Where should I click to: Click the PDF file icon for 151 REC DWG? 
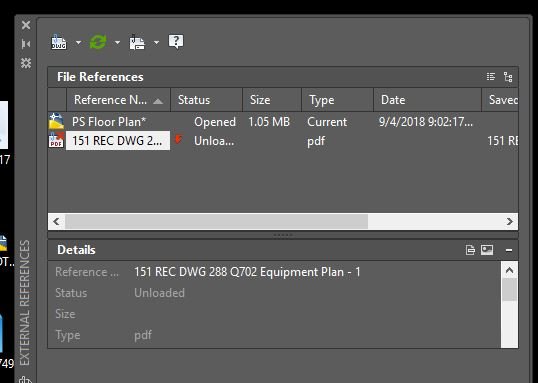pyautogui.click(x=56, y=140)
